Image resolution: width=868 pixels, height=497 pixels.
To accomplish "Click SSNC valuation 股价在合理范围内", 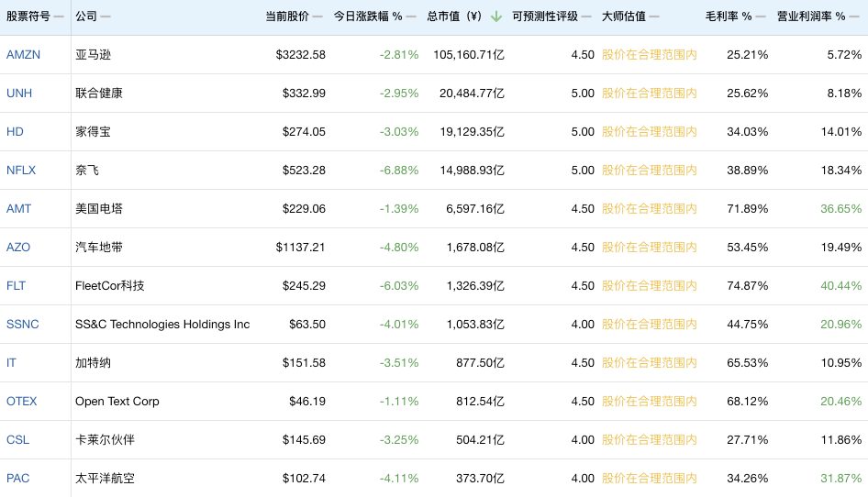I will coord(650,325).
